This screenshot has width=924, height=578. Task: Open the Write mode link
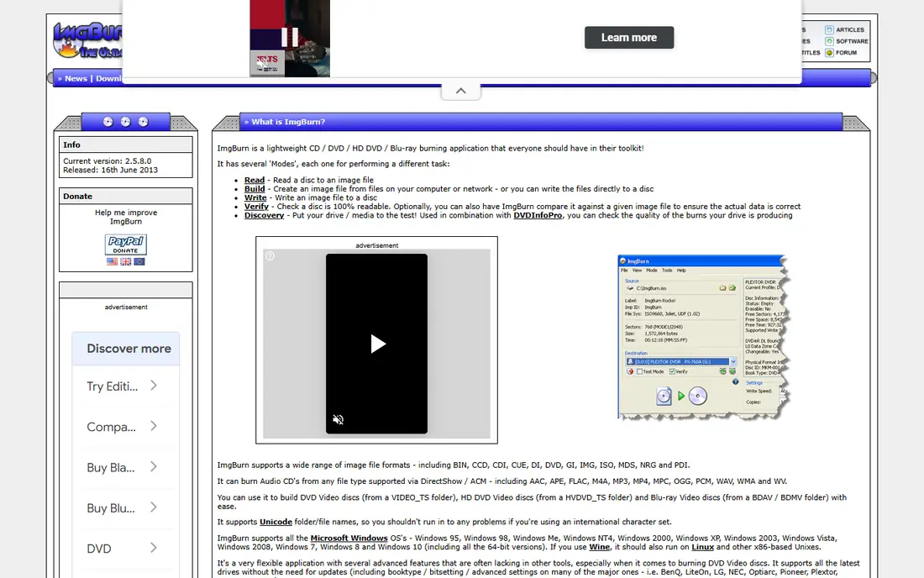tap(255, 198)
